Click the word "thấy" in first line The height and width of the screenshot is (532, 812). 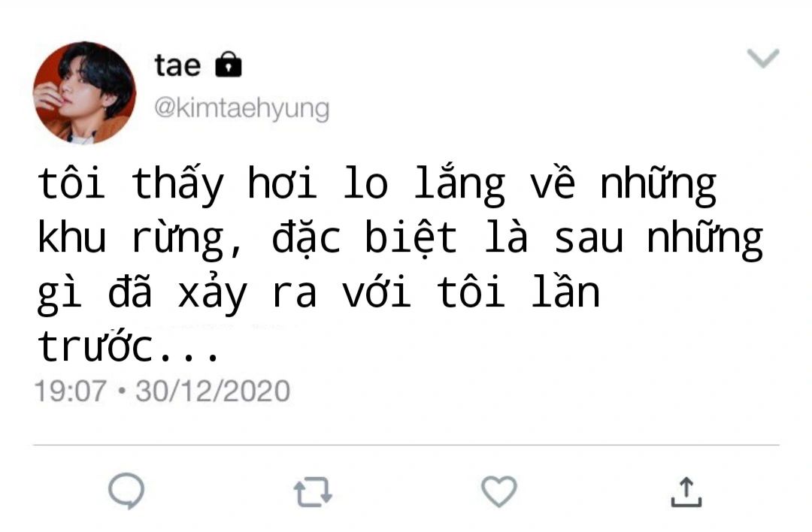177,183
